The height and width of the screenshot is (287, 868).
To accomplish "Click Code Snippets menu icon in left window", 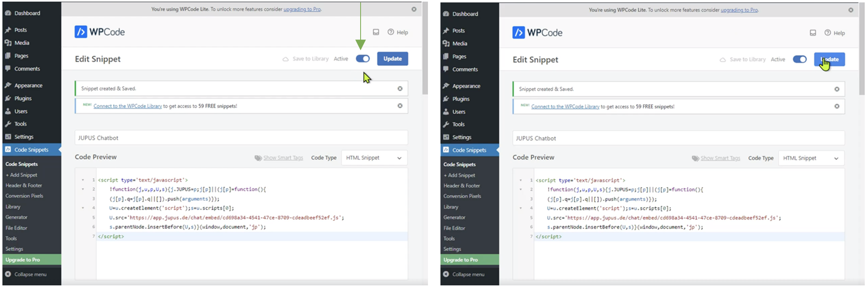I will [x=8, y=150].
